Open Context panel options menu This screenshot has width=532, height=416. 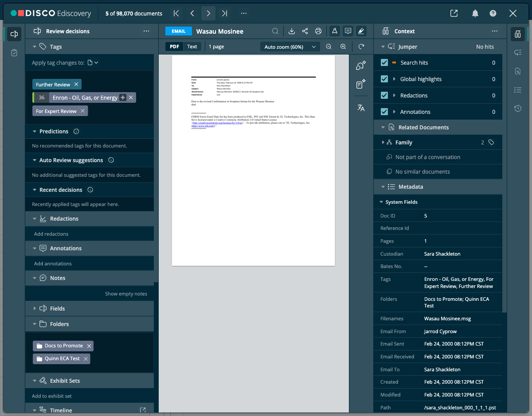coord(495,31)
